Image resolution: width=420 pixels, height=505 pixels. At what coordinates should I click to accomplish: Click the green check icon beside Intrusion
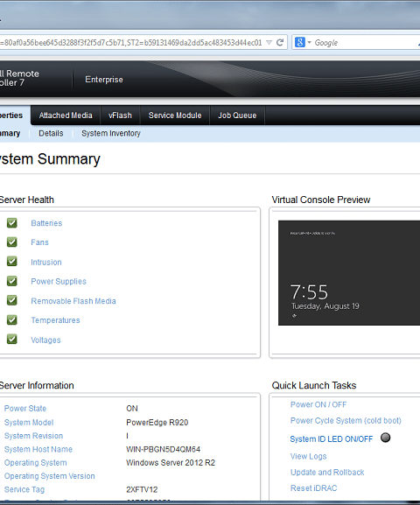12,261
